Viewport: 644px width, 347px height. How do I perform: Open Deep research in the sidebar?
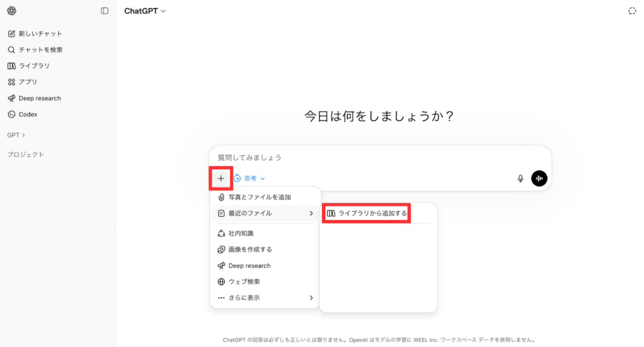pos(34,98)
